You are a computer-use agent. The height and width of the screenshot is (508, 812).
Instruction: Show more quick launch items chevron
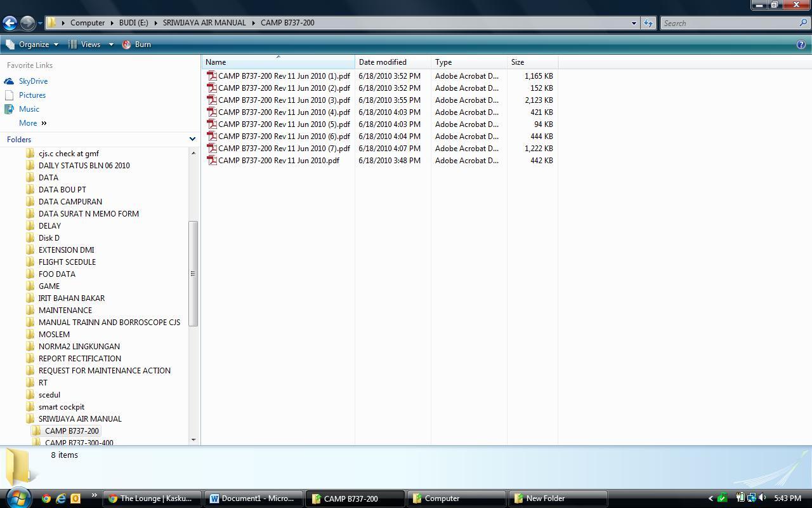click(95, 496)
